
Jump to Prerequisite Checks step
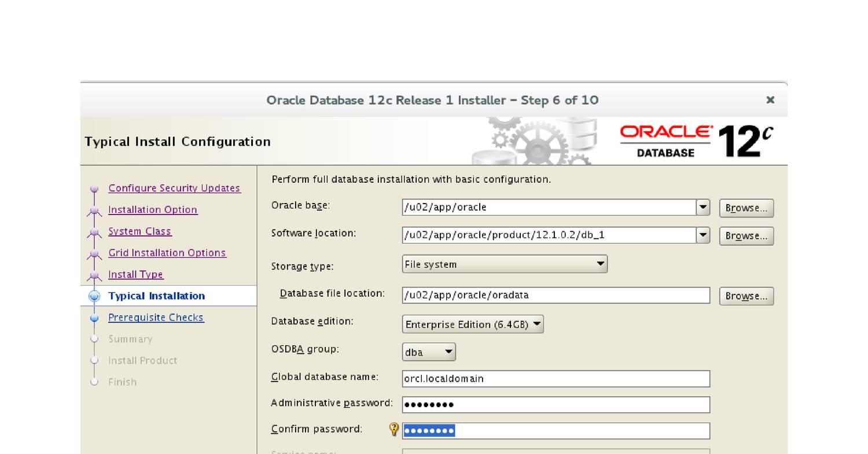tap(156, 318)
